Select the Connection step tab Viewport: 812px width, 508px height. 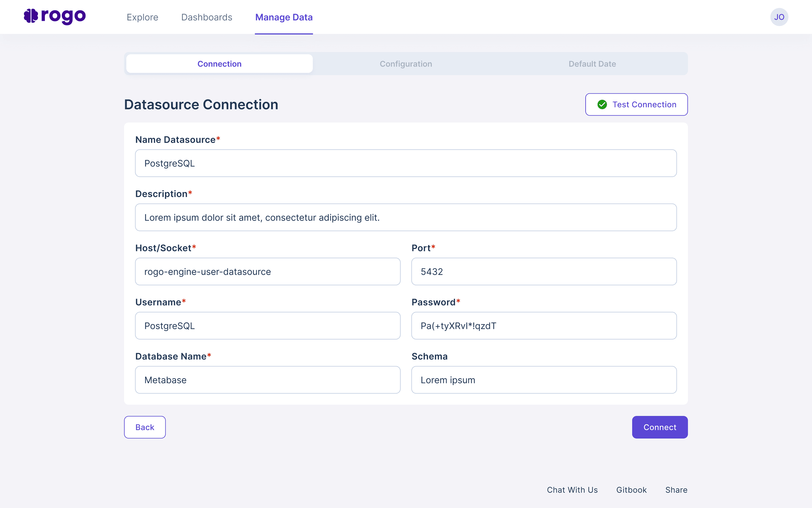[x=219, y=64]
